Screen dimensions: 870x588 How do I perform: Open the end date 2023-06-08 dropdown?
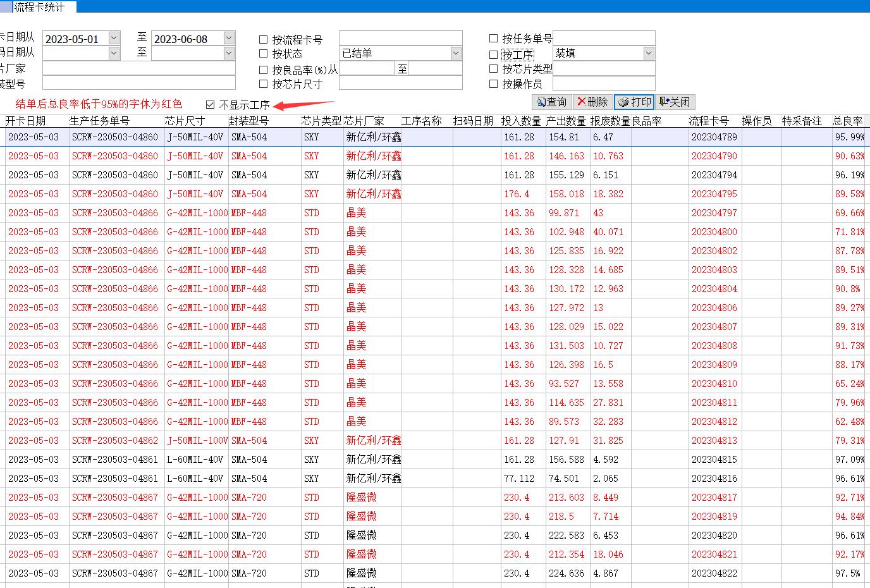pyautogui.click(x=229, y=39)
